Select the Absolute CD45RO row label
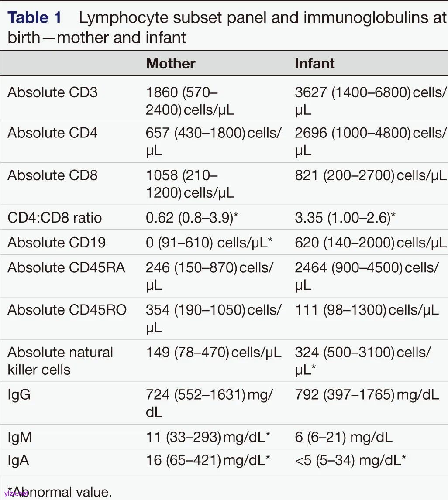This screenshot has height=500, width=448. [67, 310]
